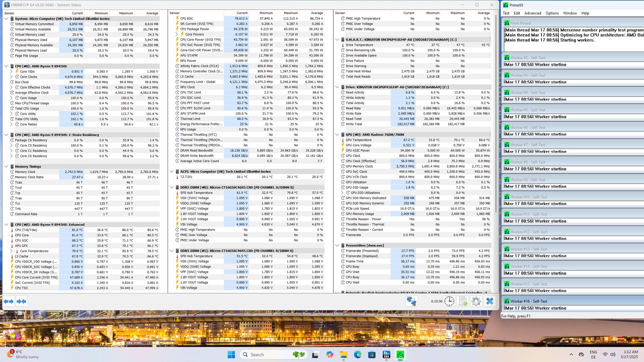
Task: Expand the GPU D3D Utilizations row
Action: [342, 193]
